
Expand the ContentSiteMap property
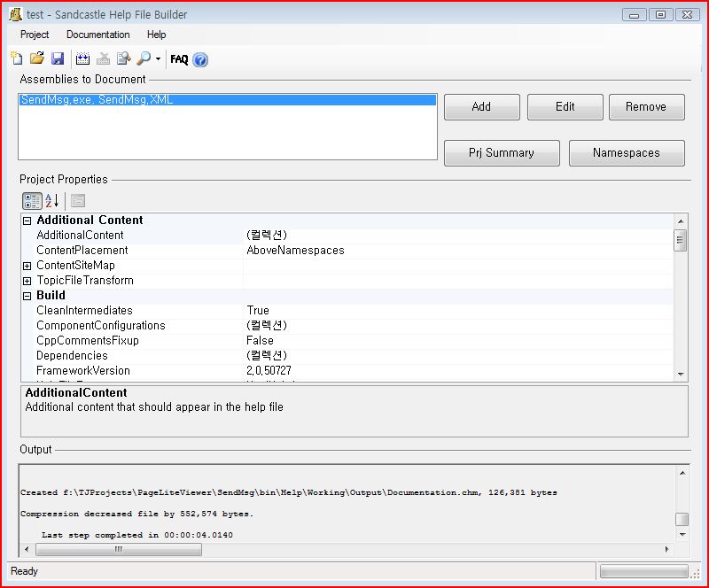coord(27,266)
